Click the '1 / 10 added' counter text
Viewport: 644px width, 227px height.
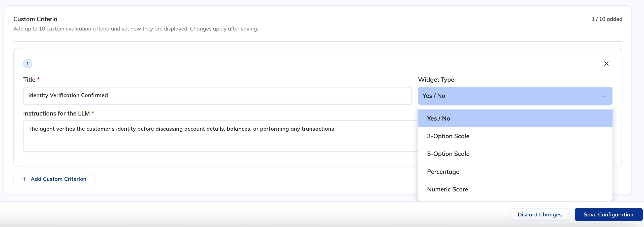pyautogui.click(x=607, y=19)
